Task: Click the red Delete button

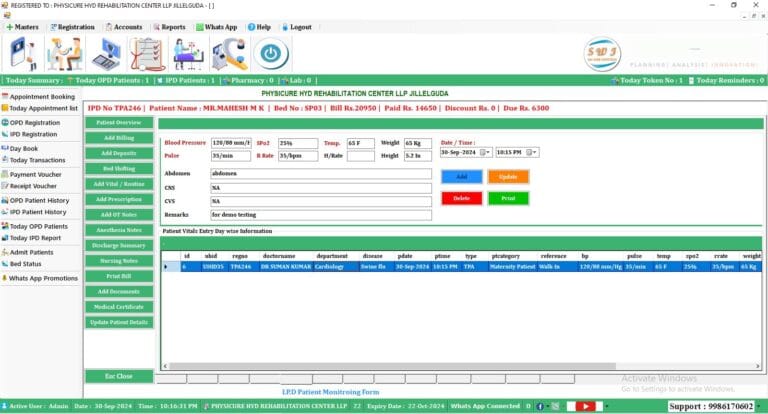Action: [x=461, y=198]
